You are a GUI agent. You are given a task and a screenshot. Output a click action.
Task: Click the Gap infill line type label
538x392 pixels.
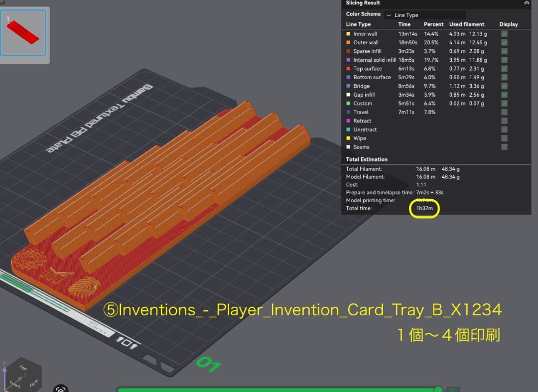(x=364, y=95)
